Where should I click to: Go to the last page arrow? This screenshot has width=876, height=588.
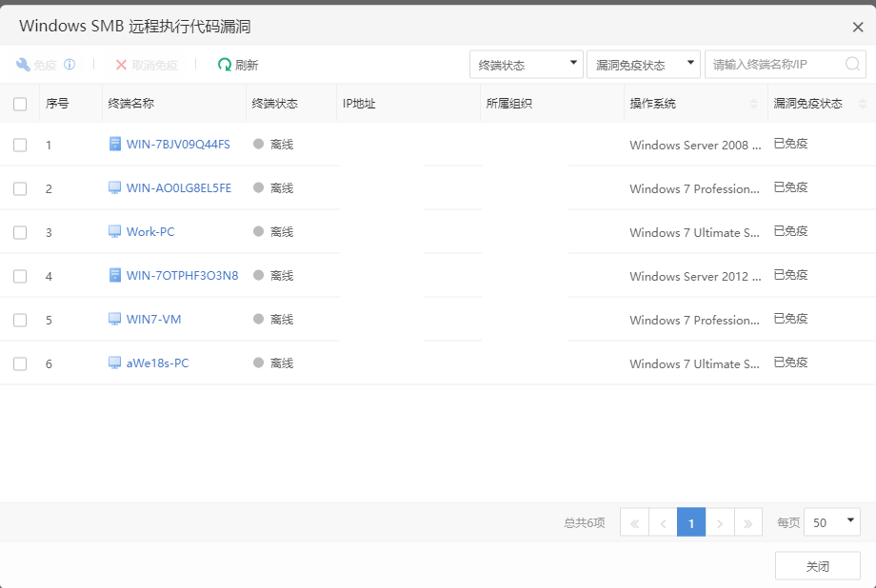748,522
